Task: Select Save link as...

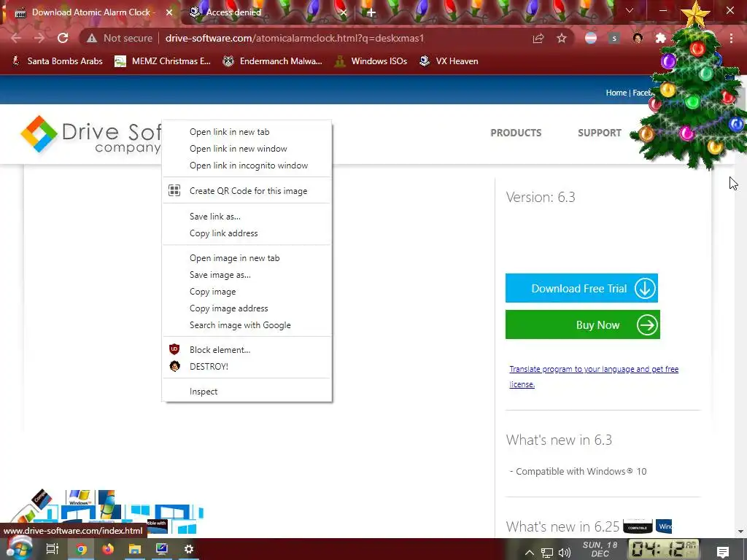Action: click(247, 216)
